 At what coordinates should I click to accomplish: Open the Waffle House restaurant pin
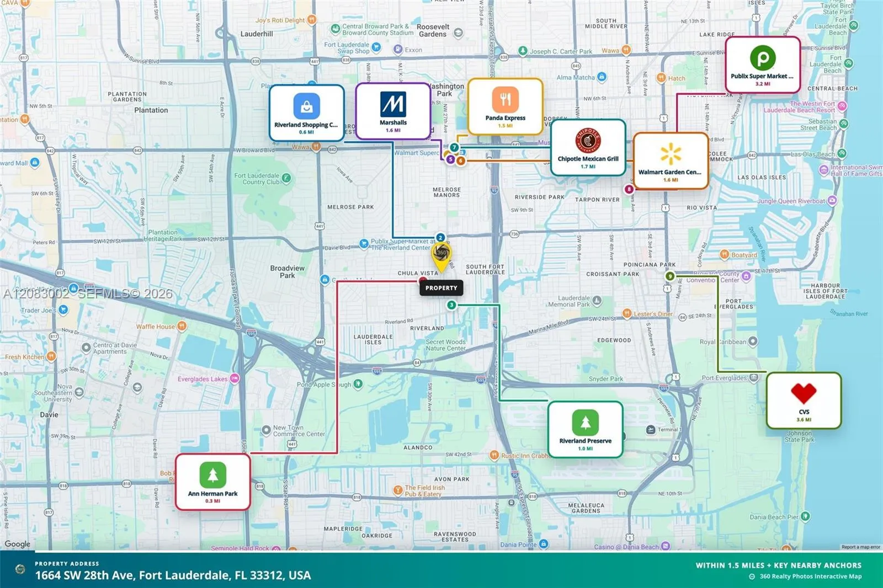coord(182,326)
